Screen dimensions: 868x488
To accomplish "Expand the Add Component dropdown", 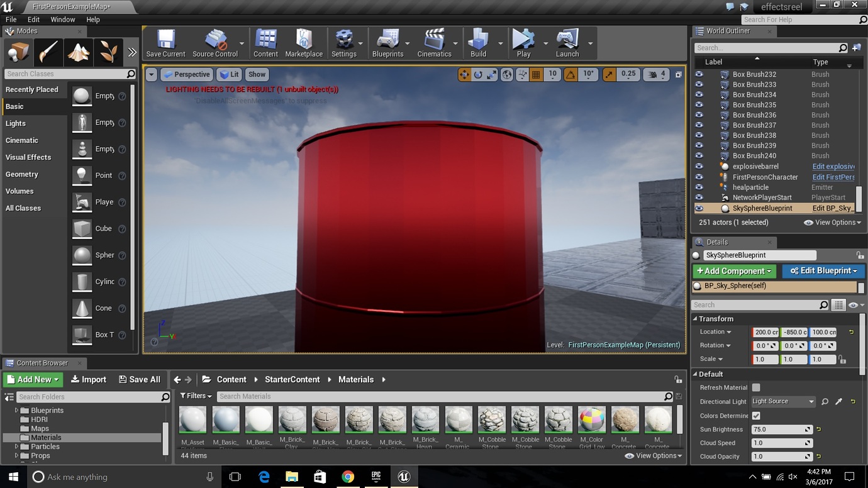I will click(x=734, y=271).
